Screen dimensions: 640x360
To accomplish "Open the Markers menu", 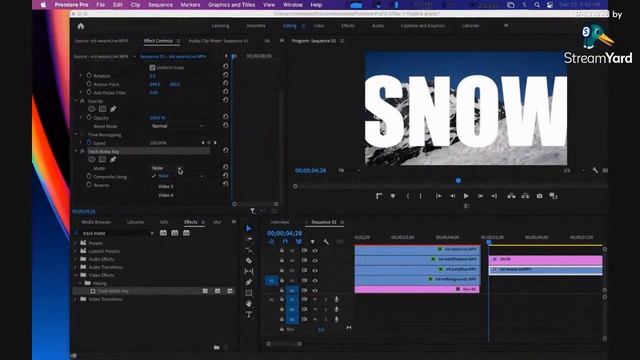I will point(190,5).
